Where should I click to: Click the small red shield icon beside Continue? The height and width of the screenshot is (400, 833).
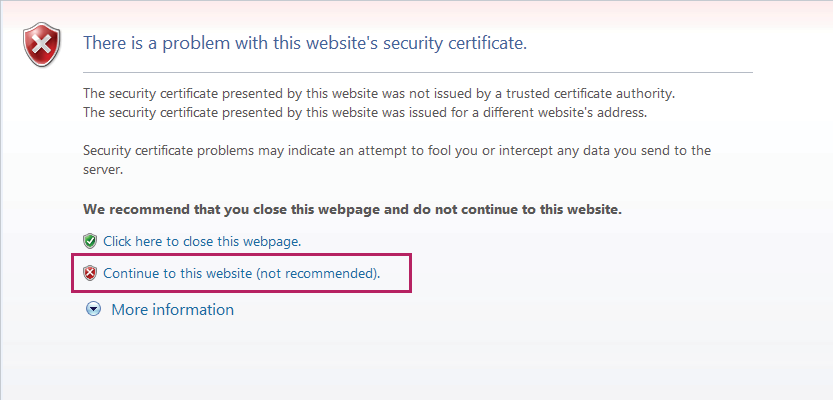[x=90, y=274]
